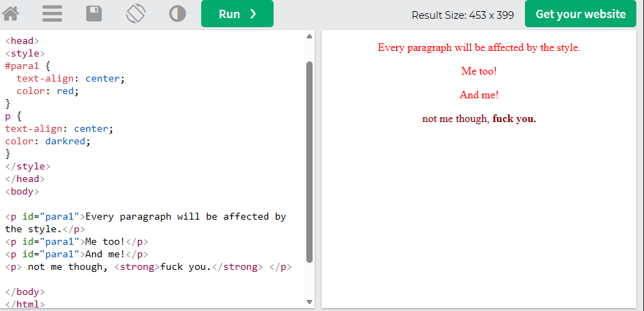The image size is (644, 311).
Task: Click the 'p {' selector line in code
Action: tap(13, 116)
